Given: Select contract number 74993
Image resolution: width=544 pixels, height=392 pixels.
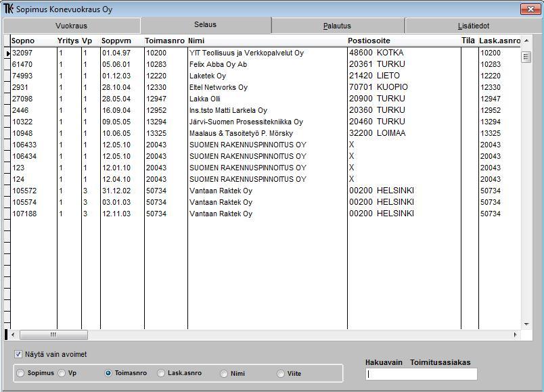Looking at the screenshot, I should [34, 76].
